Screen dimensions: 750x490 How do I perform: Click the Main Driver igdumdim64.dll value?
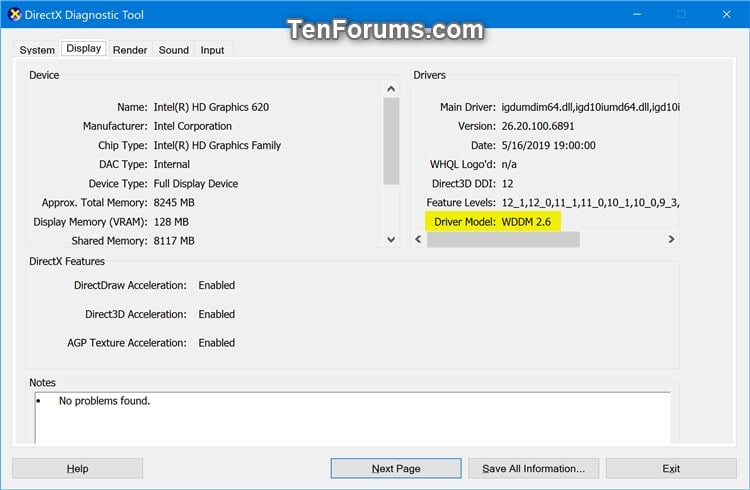coord(590,107)
